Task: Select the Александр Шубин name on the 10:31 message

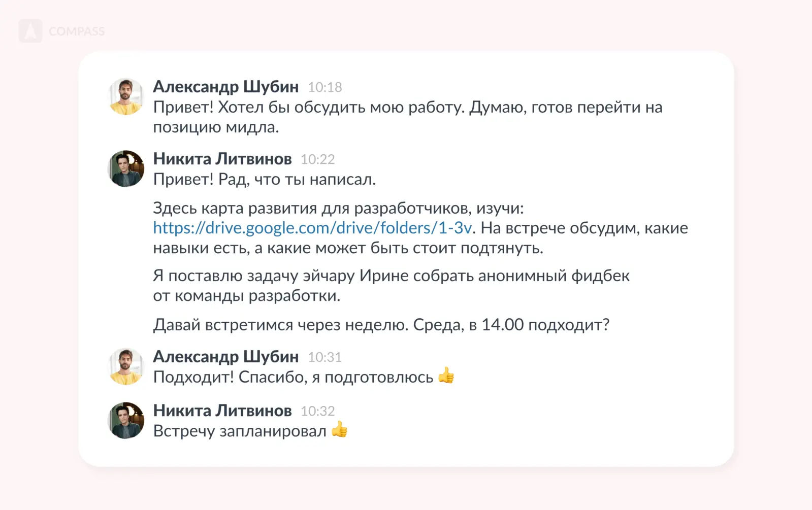Action: pyautogui.click(x=225, y=357)
